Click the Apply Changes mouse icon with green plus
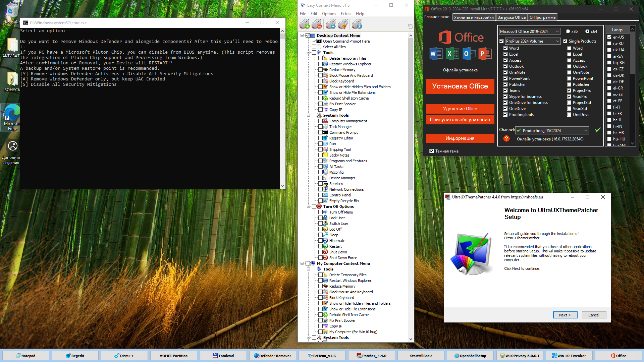 click(305, 24)
